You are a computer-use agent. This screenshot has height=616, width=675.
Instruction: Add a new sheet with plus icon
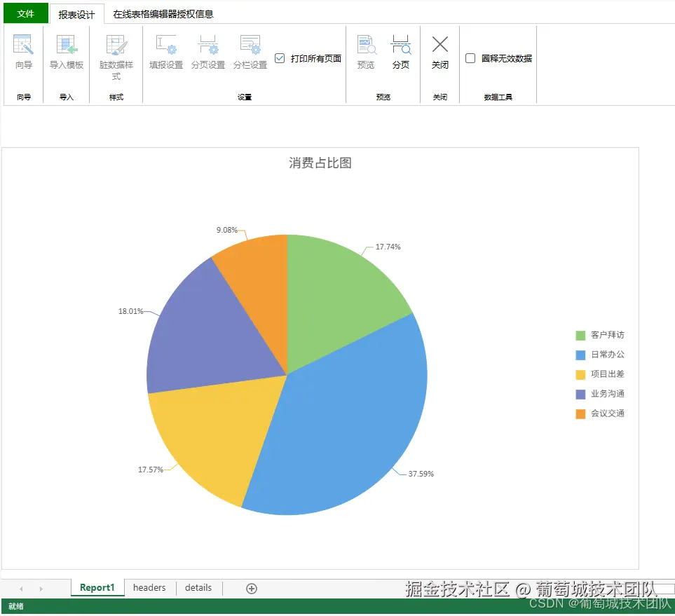(x=252, y=589)
